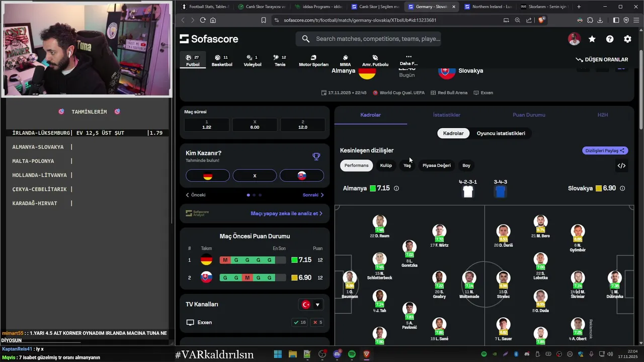Select Performans lineup filter
This screenshot has height=362, width=644.
point(356,165)
